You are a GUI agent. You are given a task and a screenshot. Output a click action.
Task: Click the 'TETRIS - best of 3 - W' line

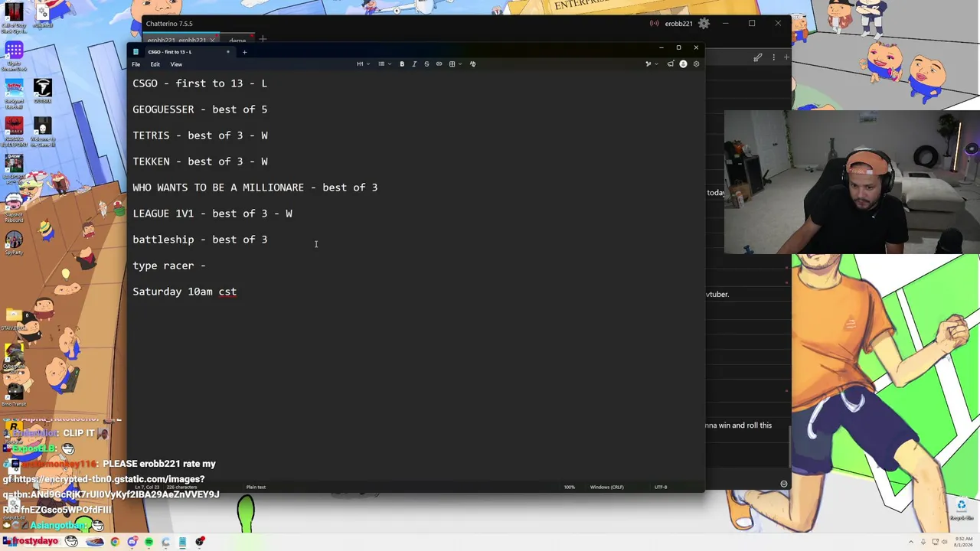[x=200, y=135]
